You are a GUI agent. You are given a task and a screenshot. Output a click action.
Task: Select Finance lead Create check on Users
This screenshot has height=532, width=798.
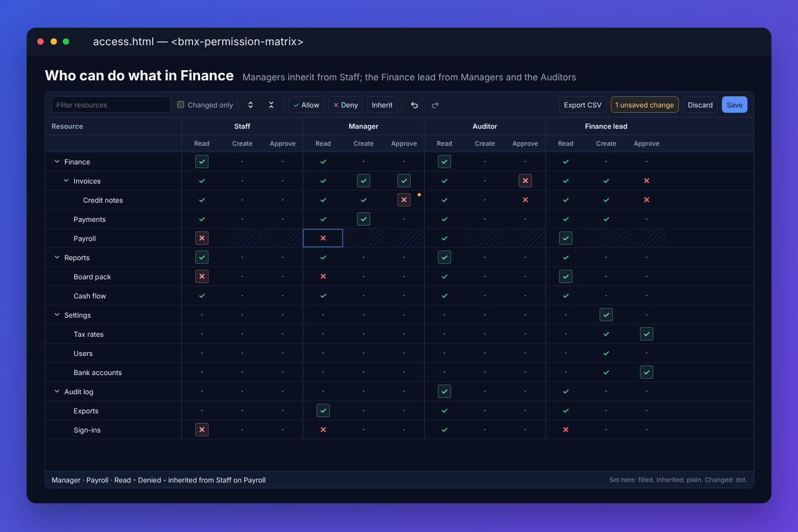(606, 353)
